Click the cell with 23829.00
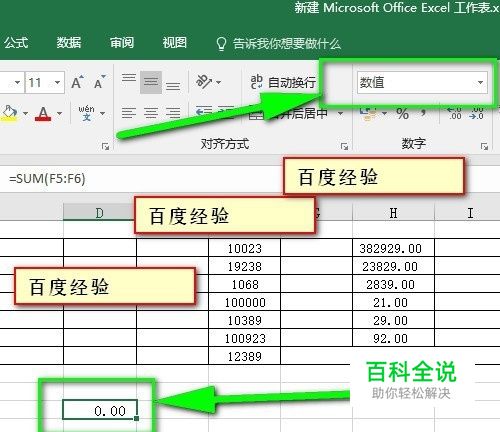The width and height of the screenshot is (500, 432). (393, 266)
